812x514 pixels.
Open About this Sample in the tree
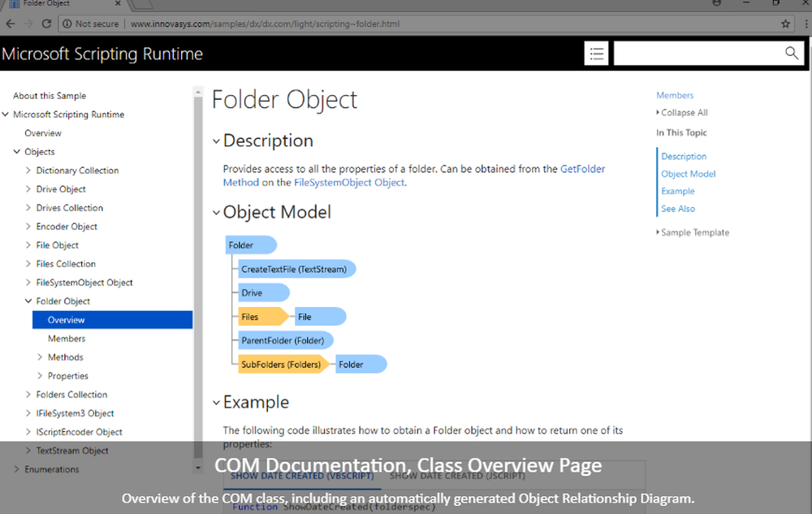(x=50, y=96)
